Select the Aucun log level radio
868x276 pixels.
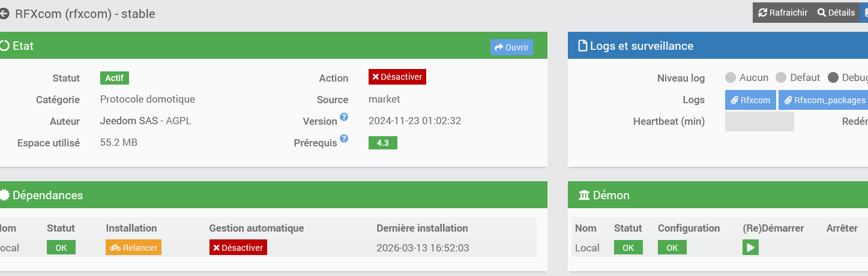tap(731, 77)
